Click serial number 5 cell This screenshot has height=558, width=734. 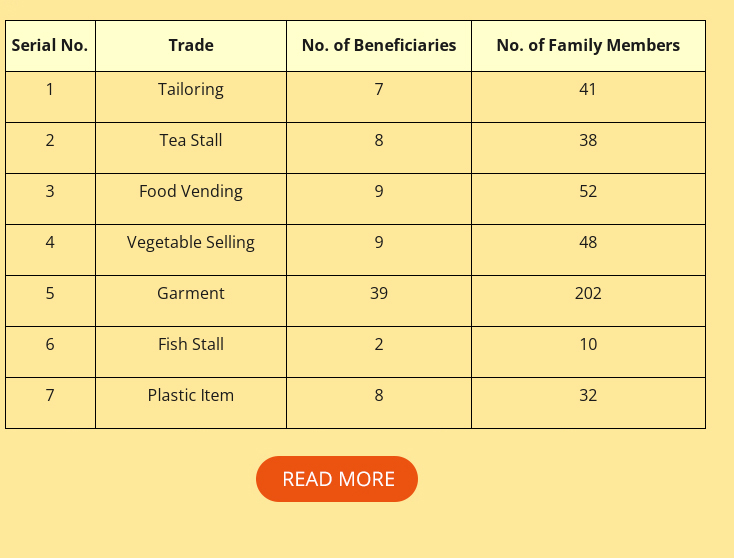(50, 301)
